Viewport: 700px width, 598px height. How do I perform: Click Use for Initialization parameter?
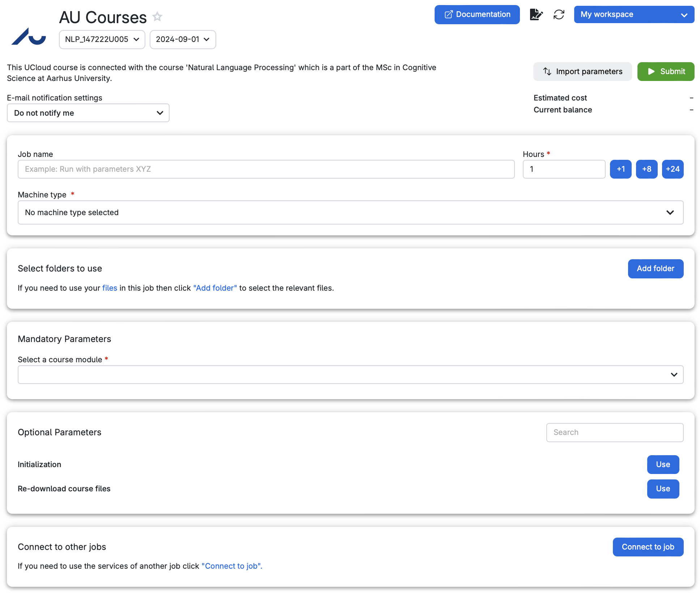pyautogui.click(x=663, y=465)
